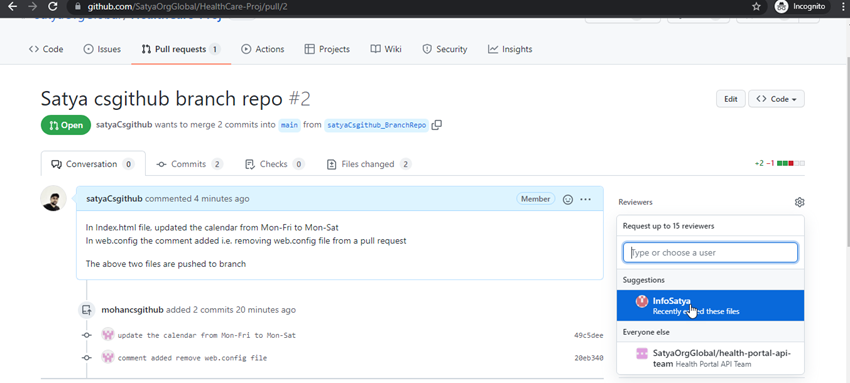This screenshot has height=383, width=850.
Task: Click the push event icon beside mohancsgithub
Action: coord(86,310)
